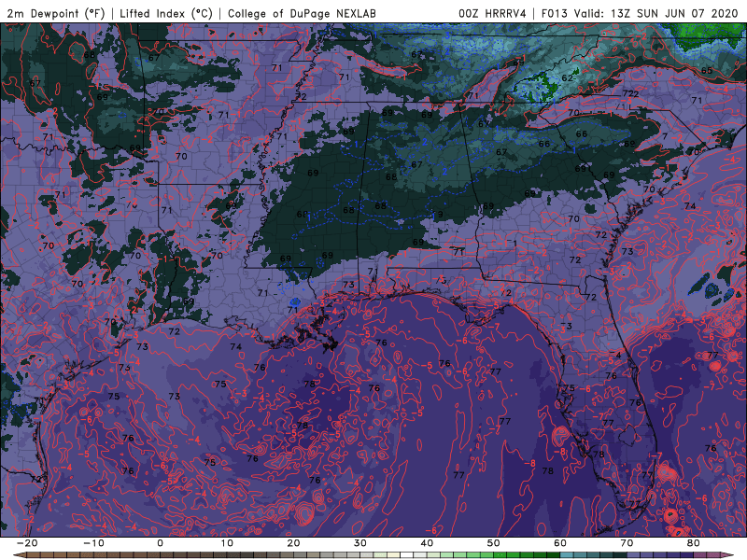Click the 20 label on the color scale
Image resolution: width=747 pixels, height=560 pixels.
[x=293, y=543]
